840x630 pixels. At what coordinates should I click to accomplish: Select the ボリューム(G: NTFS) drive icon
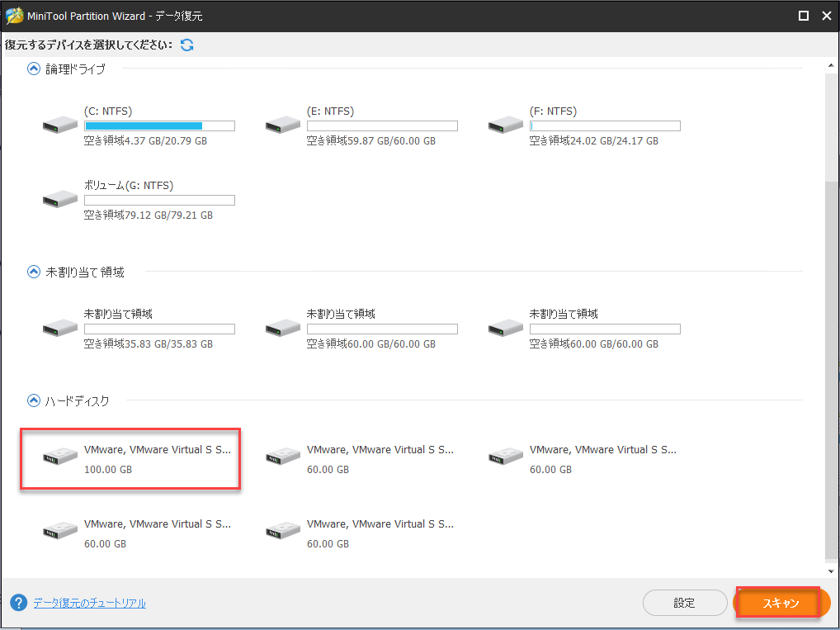tap(59, 198)
